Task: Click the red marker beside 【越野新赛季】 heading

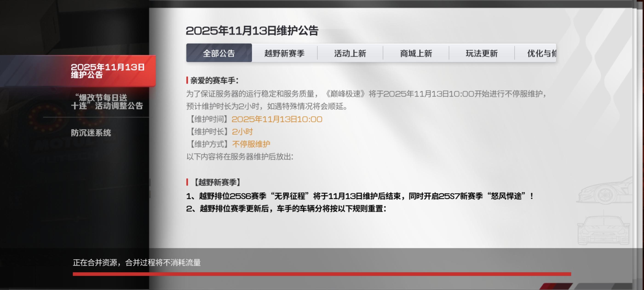Action: pyautogui.click(x=187, y=182)
